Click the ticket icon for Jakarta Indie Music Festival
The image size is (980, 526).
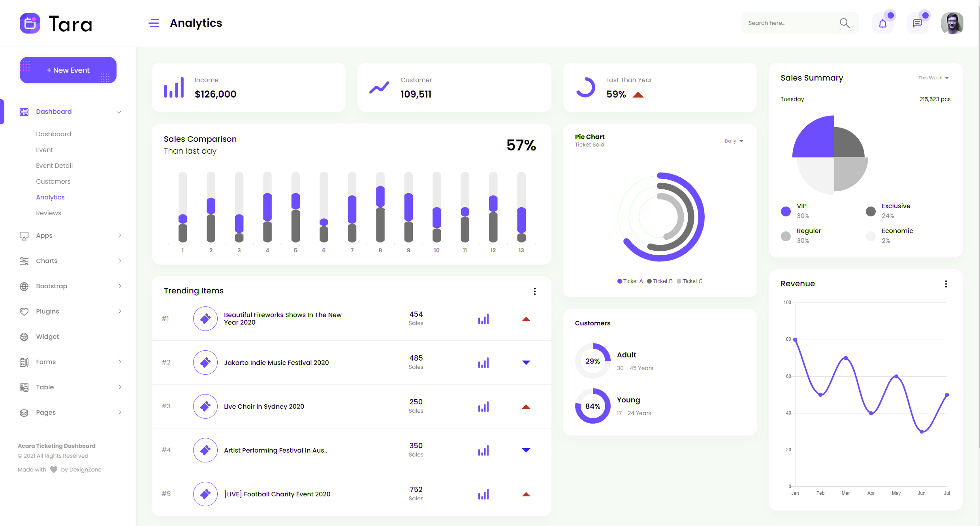point(205,363)
